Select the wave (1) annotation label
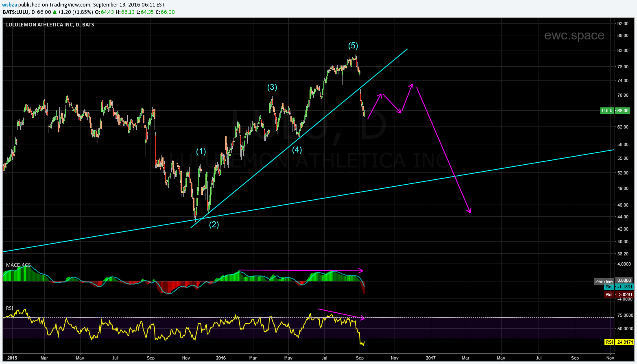 201,151
